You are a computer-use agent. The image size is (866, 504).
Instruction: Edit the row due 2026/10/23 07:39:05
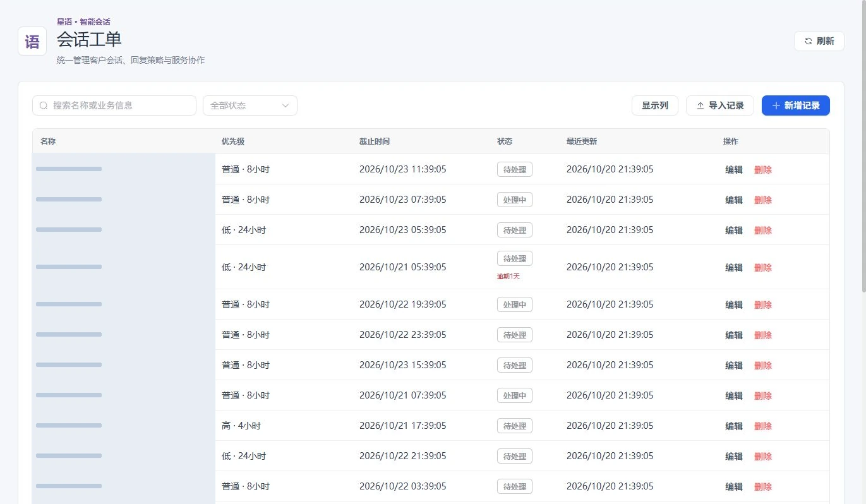pos(734,200)
